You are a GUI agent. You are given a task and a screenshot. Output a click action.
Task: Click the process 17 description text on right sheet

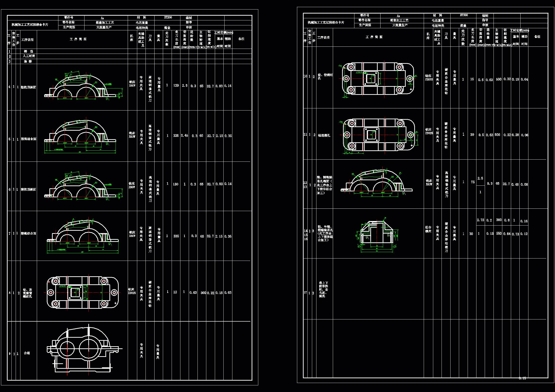[x=323, y=289]
